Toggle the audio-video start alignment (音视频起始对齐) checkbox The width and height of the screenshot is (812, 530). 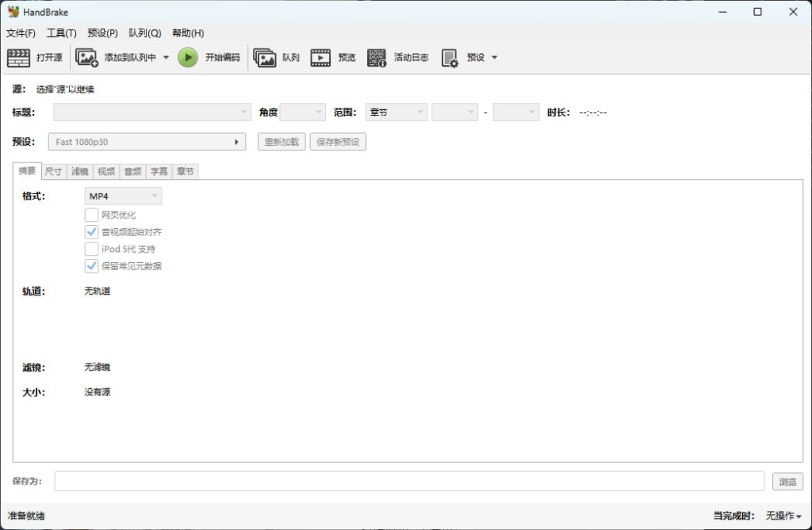pos(92,232)
